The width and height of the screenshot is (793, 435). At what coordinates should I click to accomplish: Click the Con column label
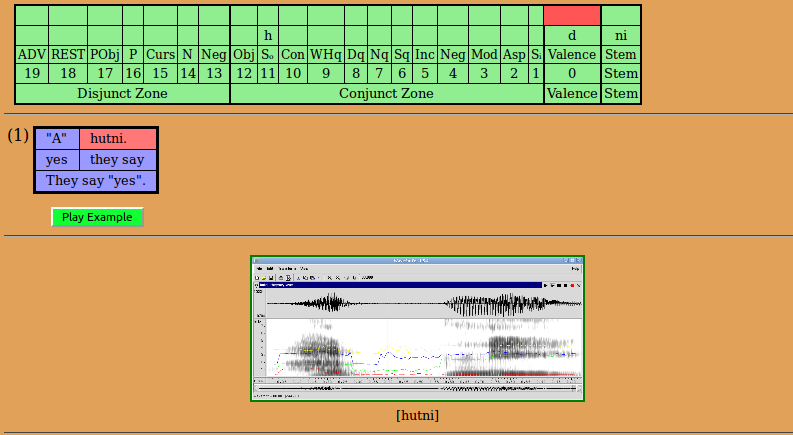point(293,54)
